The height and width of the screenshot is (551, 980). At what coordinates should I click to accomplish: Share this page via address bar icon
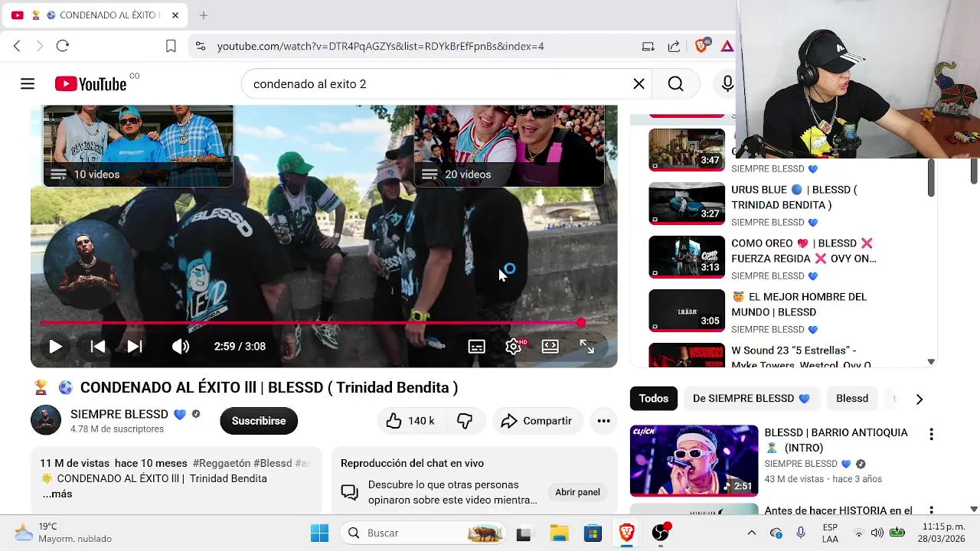click(x=674, y=46)
